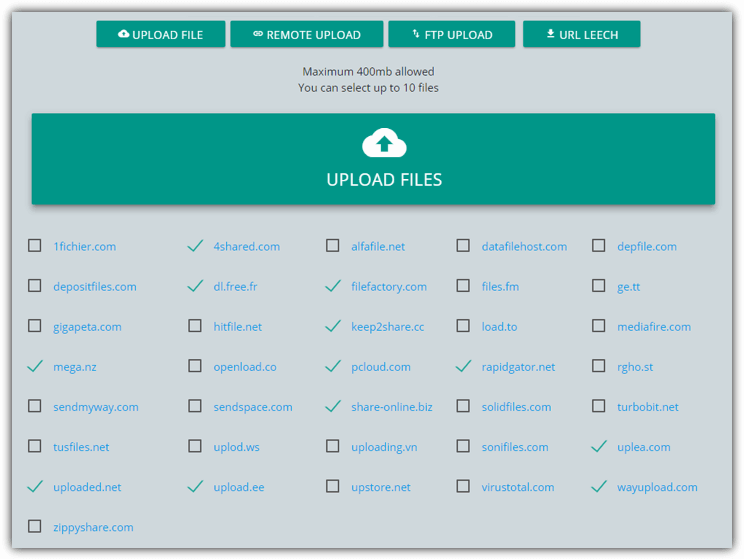
Task: Check the depositfiles.com checkbox
Action: [x=35, y=286]
